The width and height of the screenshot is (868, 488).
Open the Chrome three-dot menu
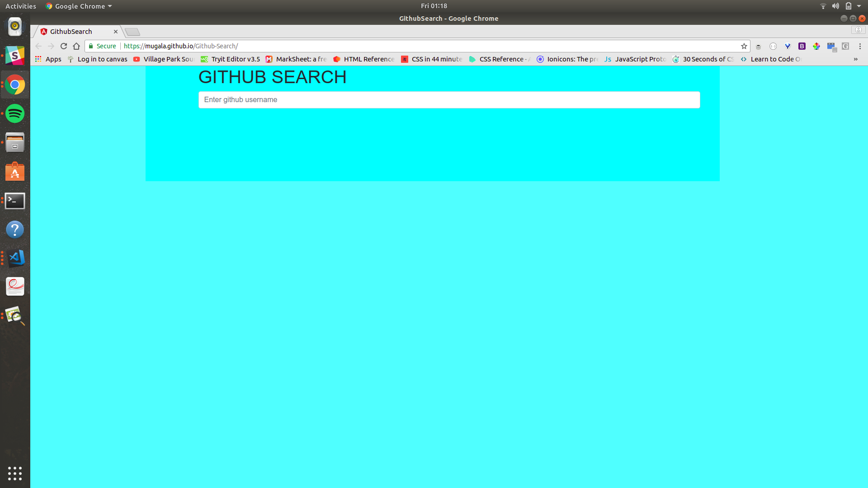[860, 46]
